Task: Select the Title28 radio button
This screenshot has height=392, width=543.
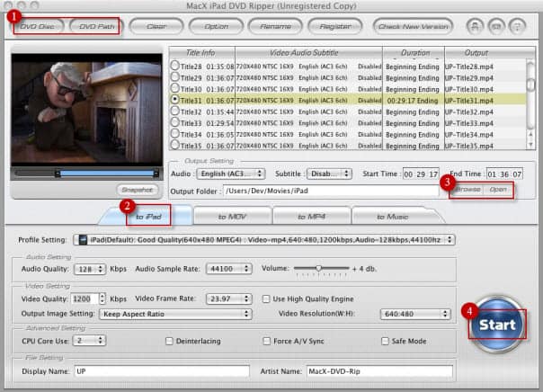Action: pyautogui.click(x=175, y=66)
